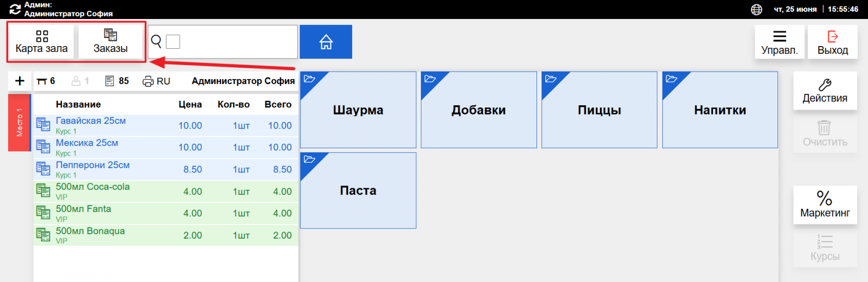
Task: Open the Паста category folder
Action: point(358,190)
